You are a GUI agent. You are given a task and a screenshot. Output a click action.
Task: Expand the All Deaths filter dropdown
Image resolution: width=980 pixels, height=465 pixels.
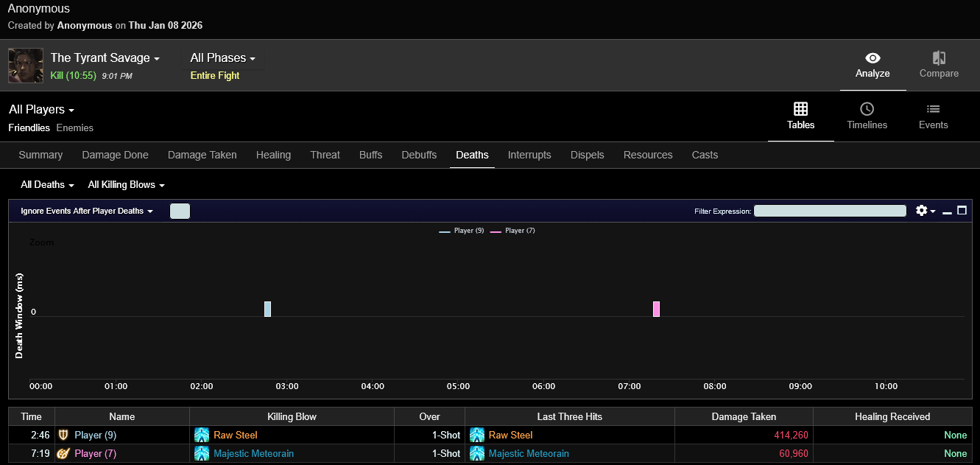(x=47, y=185)
